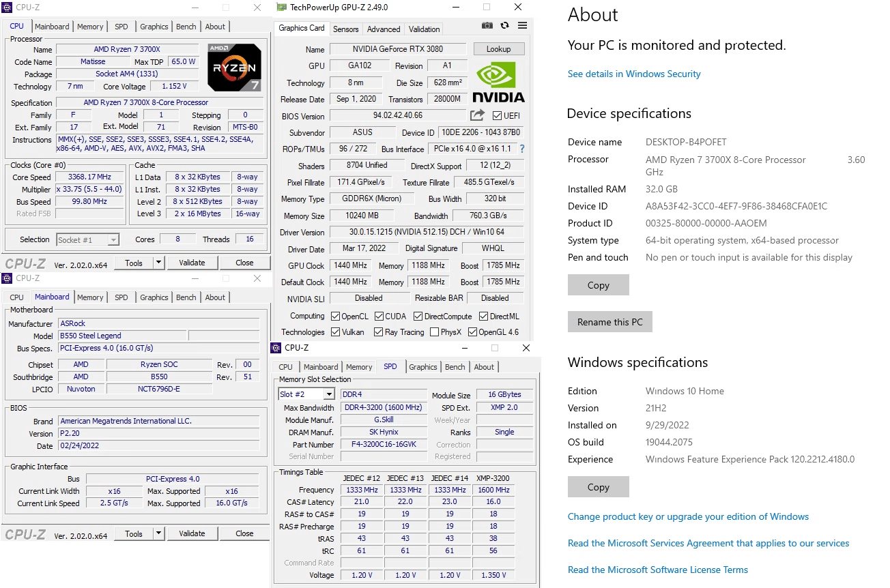
Task: Open the Slot #2 memory slot dropdown
Action: pyautogui.click(x=329, y=394)
